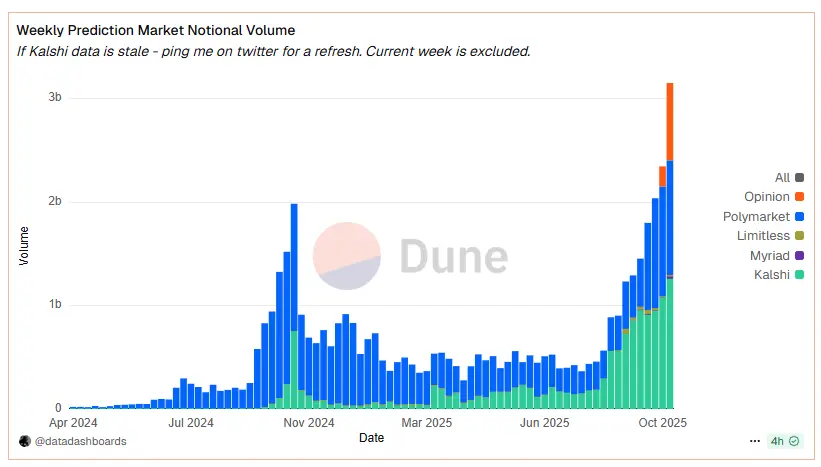The width and height of the screenshot is (821, 467).
Task: Click the 2b volume axis label
Action: point(54,201)
